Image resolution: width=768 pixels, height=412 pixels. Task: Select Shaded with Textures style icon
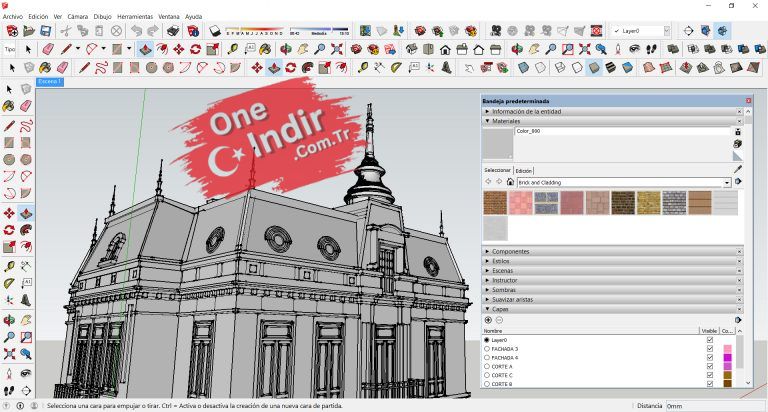[x=610, y=67]
